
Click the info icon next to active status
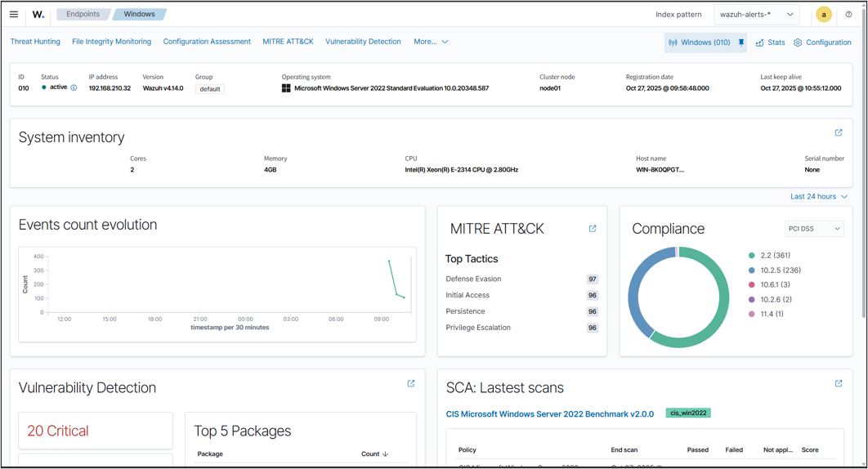click(74, 87)
